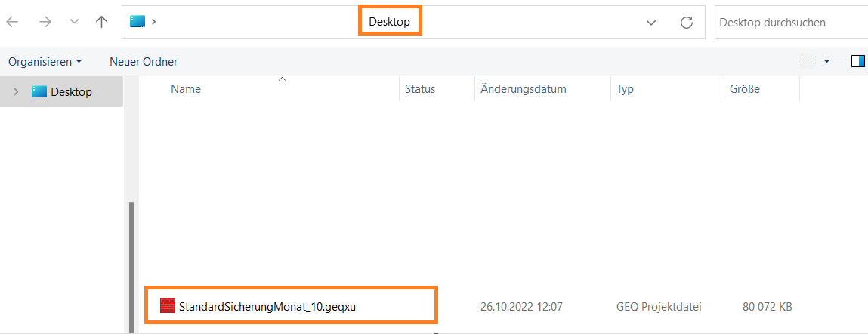Expand the address bar history dropdown
The height and width of the screenshot is (334, 868).
click(651, 23)
